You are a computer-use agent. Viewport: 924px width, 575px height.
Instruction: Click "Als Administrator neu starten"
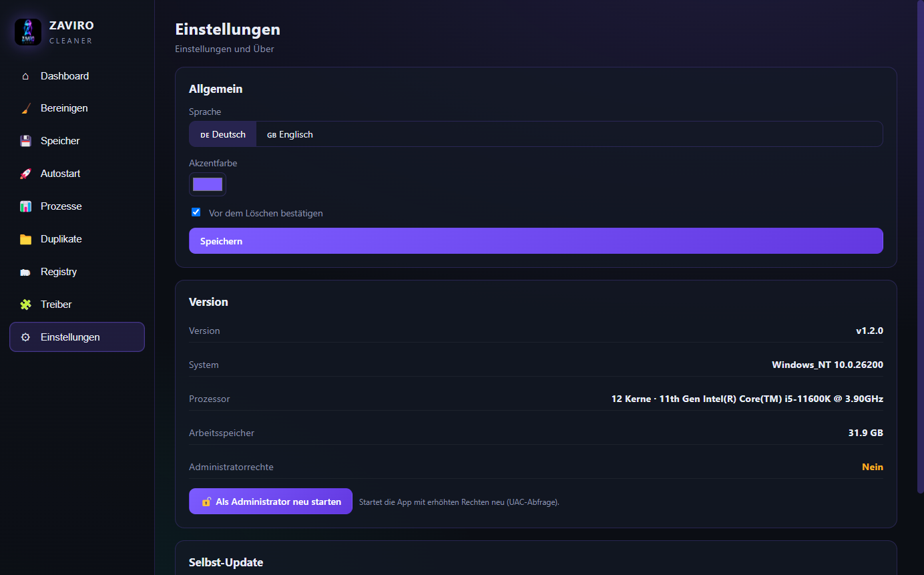coord(270,502)
